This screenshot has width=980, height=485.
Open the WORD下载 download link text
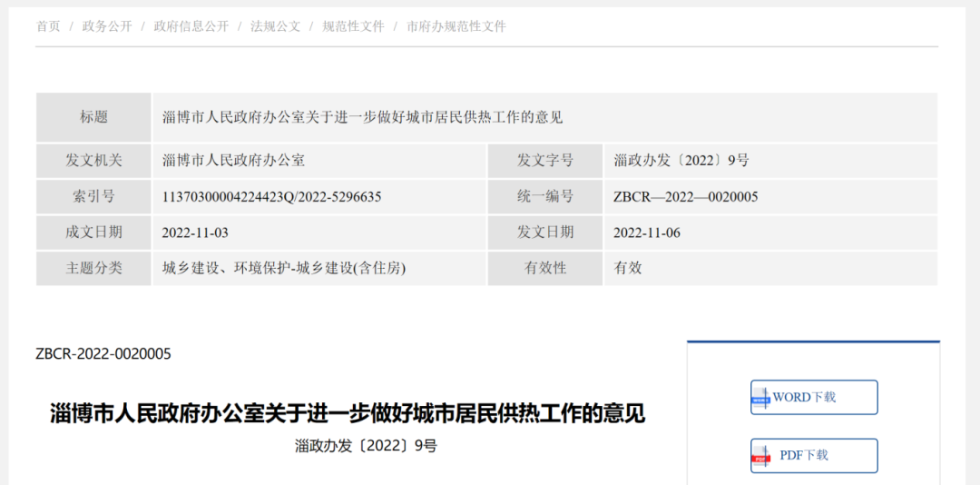point(804,398)
